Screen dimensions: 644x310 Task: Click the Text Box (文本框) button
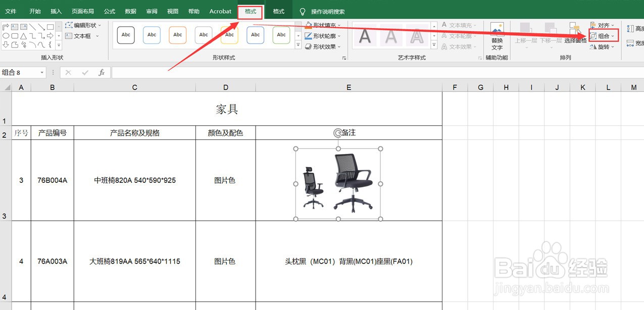click(x=83, y=36)
